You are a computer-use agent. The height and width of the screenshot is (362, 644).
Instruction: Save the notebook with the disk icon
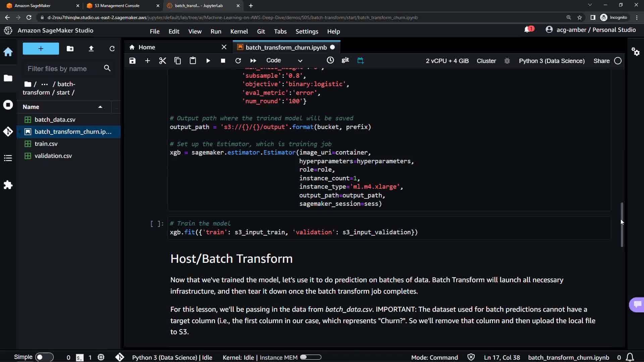click(x=132, y=61)
